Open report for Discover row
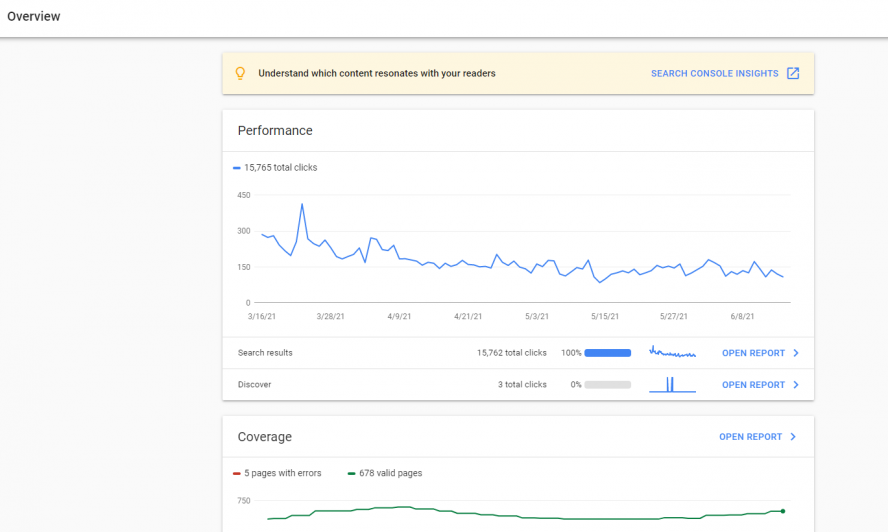The height and width of the screenshot is (532, 888). point(753,385)
